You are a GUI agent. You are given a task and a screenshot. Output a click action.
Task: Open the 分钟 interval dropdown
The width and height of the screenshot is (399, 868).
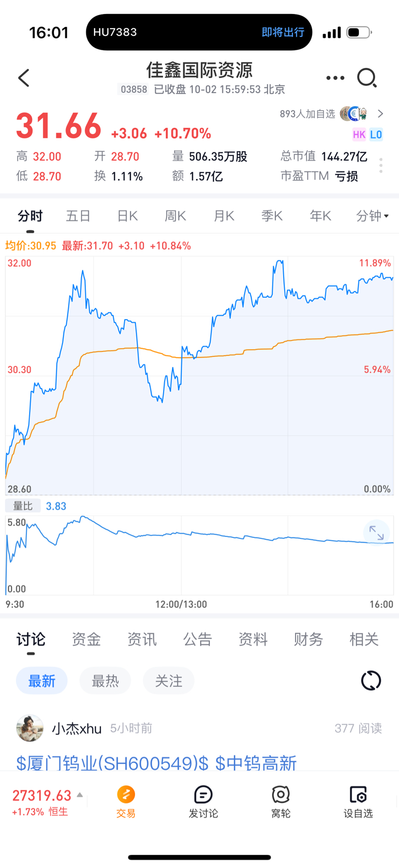pos(372,216)
